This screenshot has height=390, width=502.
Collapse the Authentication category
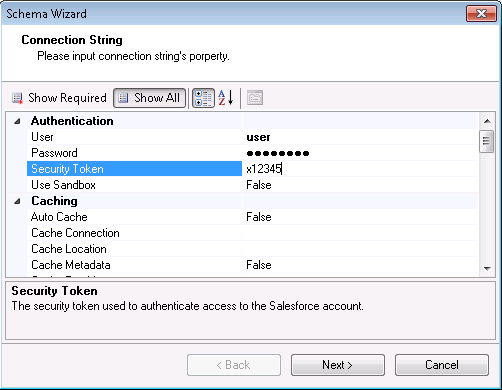17,121
